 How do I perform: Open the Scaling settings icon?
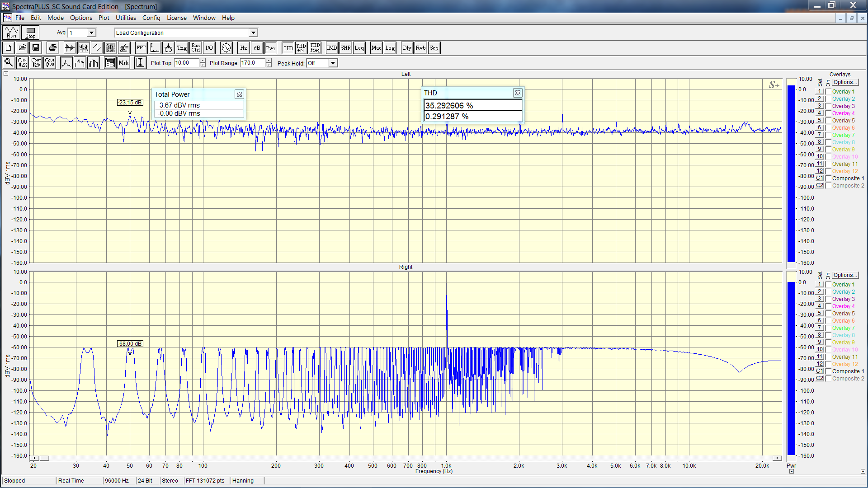155,48
